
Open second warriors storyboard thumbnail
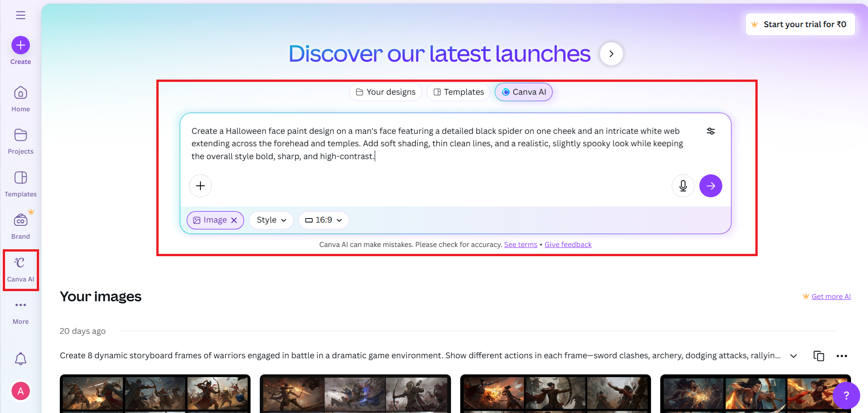point(355,394)
